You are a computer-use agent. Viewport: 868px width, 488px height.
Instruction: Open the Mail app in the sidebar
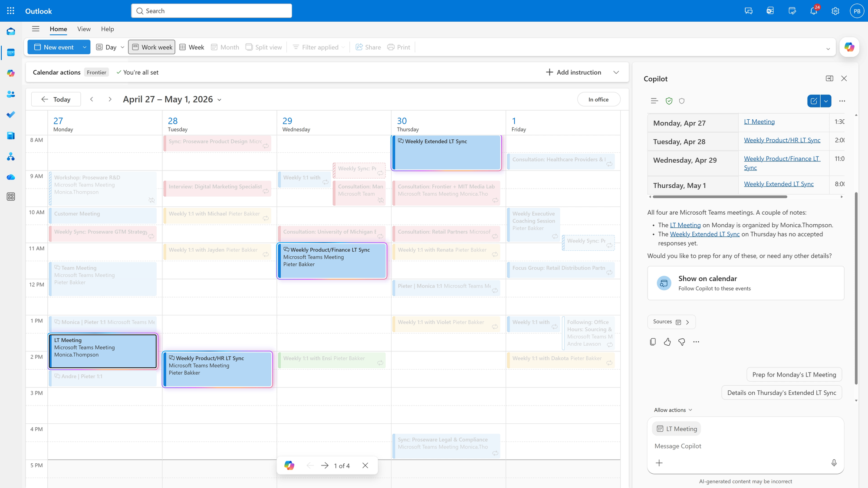(x=10, y=31)
